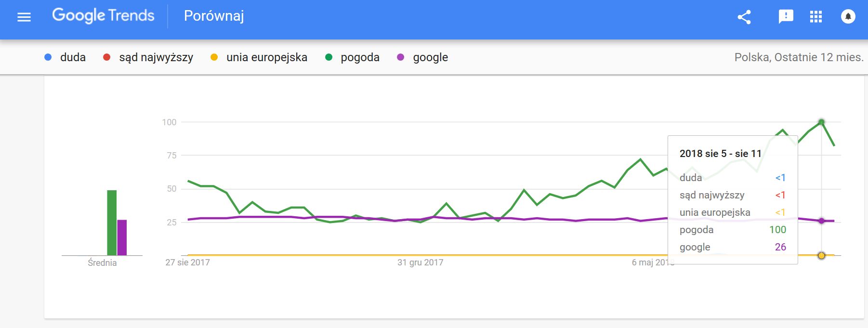Open the hamburger navigation menu
The width and height of the screenshot is (868, 328).
[24, 17]
